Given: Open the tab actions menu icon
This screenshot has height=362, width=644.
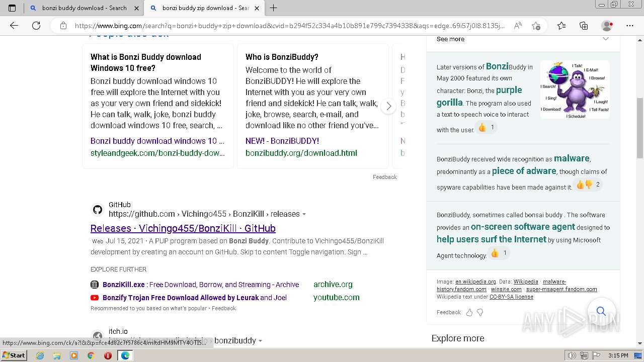Looking at the screenshot, I should tap(12, 8).
